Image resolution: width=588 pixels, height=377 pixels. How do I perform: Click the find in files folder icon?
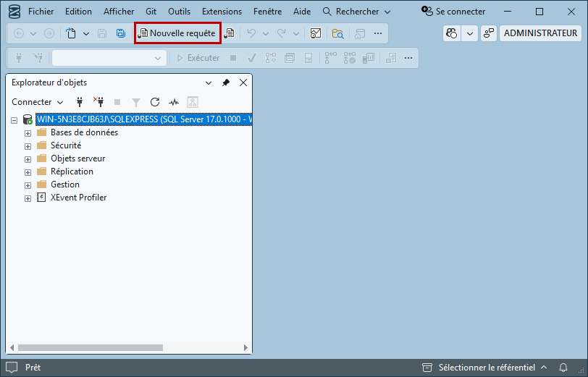(x=338, y=33)
